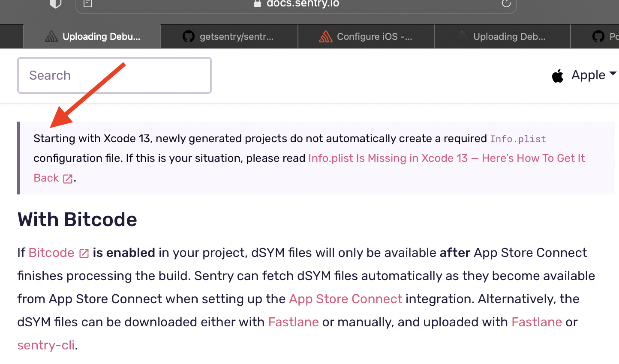Switch to the first Uploading Debu... tab
The height and width of the screenshot is (364, 619).
pyautogui.click(x=92, y=36)
